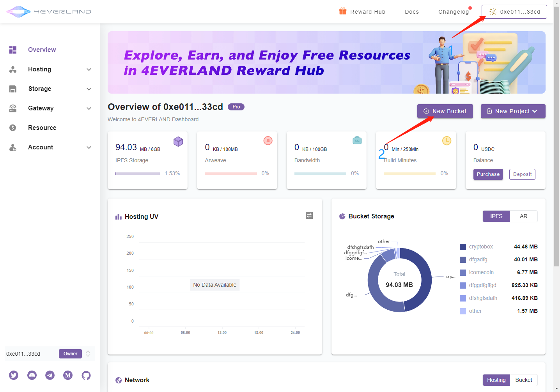
Task: Click the Pro plan badge
Action: point(236,107)
